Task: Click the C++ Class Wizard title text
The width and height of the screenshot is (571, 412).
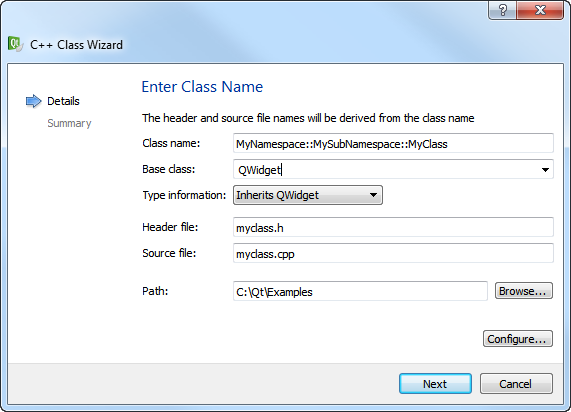Action: (76, 44)
